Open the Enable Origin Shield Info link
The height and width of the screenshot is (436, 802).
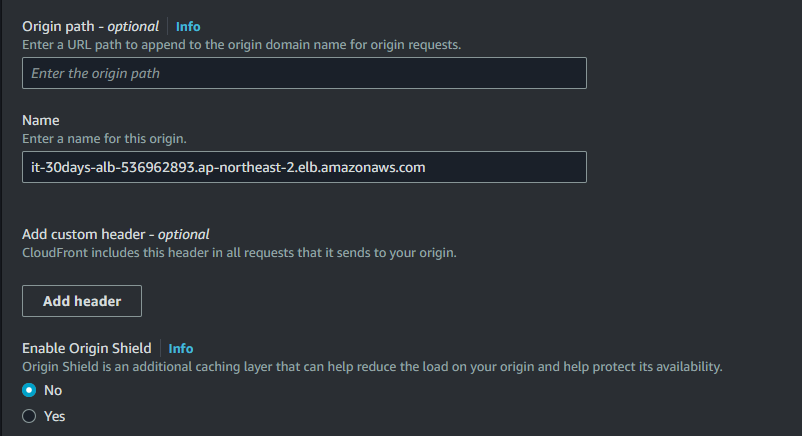(181, 348)
